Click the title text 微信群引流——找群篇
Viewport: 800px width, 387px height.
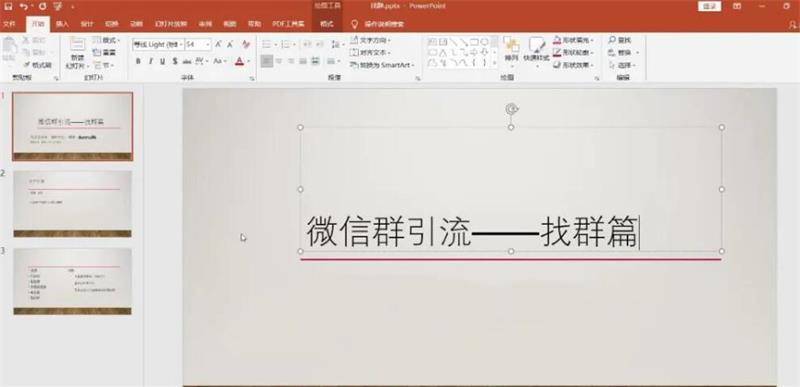(x=472, y=231)
